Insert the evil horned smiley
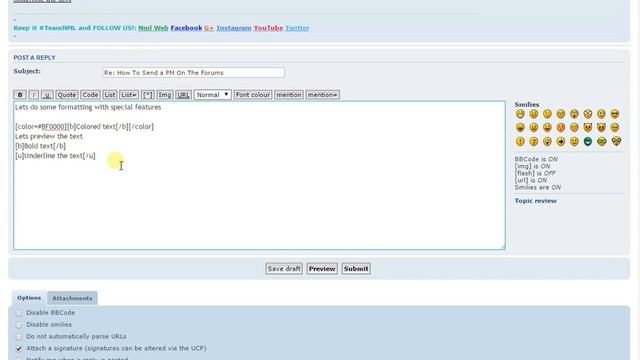This screenshot has width=640, height=360. [x=588, y=128]
